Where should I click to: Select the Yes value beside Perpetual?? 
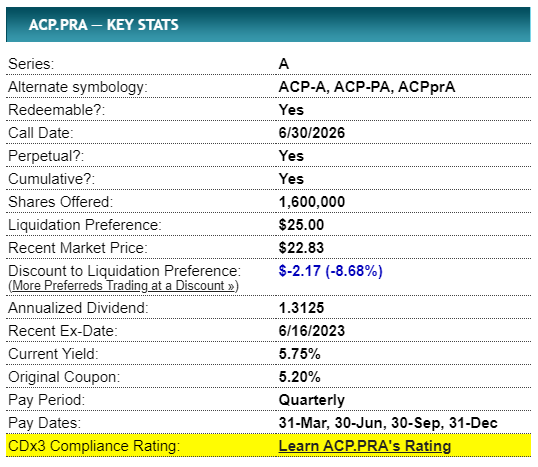point(291,156)
